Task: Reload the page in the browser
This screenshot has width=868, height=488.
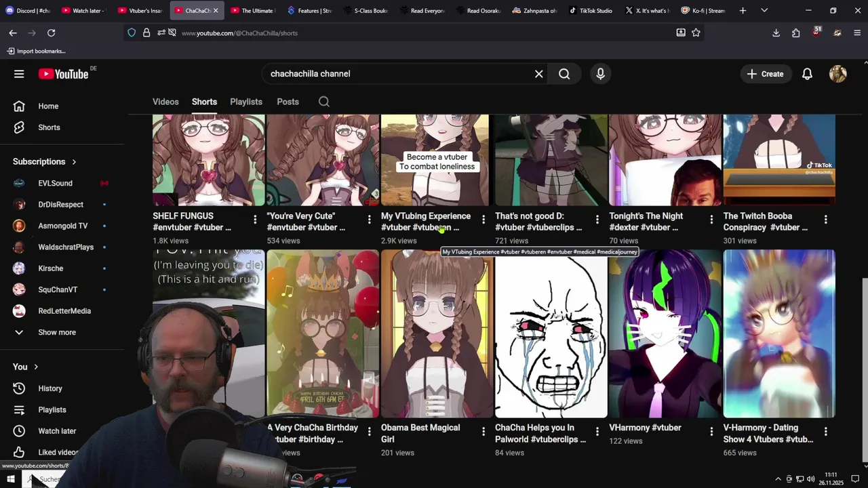Action: (51, 33)
